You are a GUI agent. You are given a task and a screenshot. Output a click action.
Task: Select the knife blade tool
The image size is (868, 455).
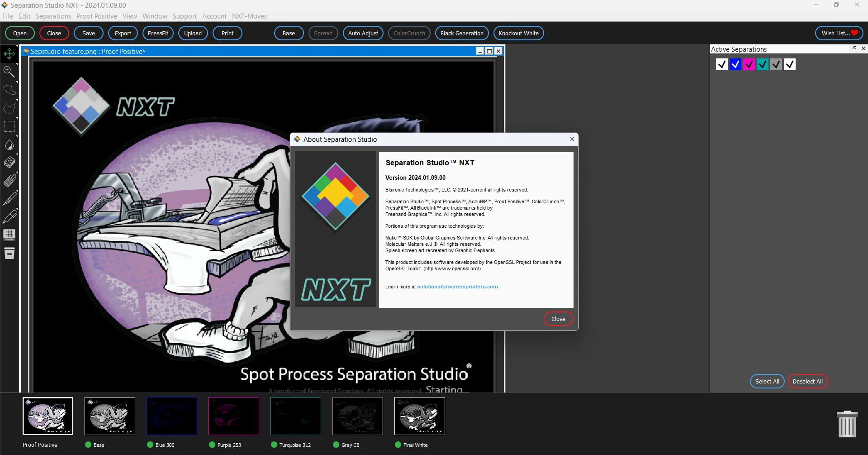pos(9,198)
